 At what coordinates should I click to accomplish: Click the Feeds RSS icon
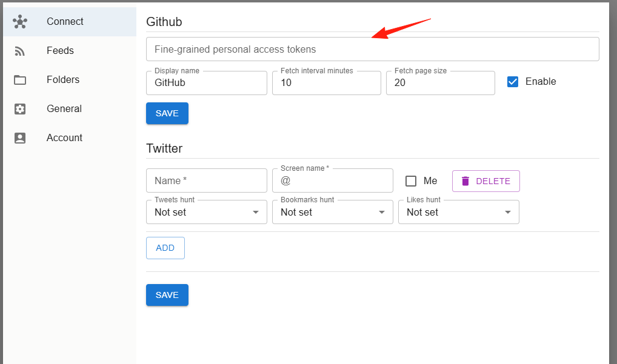19,51
